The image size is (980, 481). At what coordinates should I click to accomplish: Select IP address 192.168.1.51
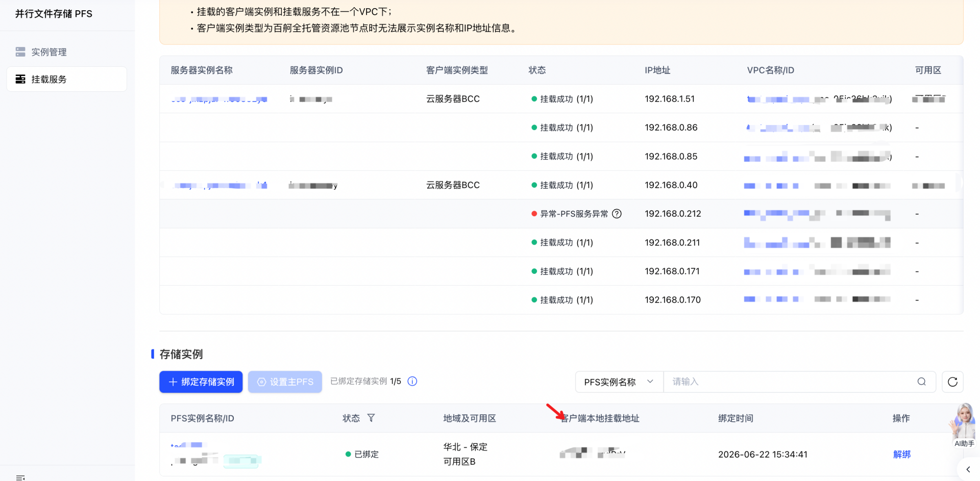tap(670, 99)
